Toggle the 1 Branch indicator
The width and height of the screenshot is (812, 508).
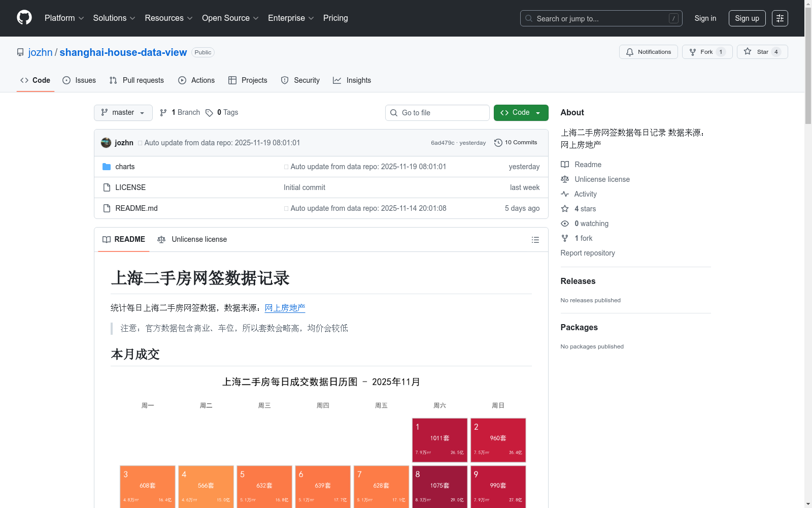(x=180, y=112)
